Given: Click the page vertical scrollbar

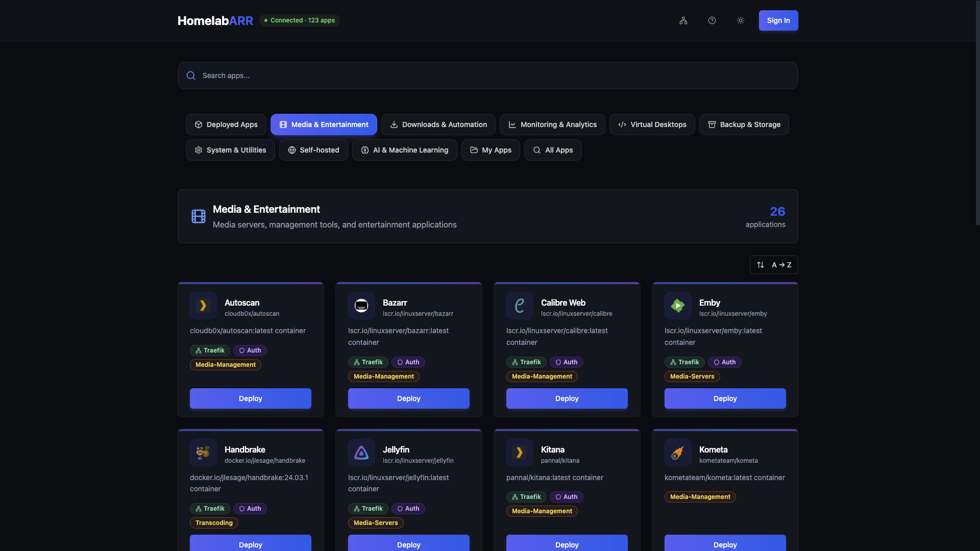Looking at the screenshot, I should click(977, 112).
